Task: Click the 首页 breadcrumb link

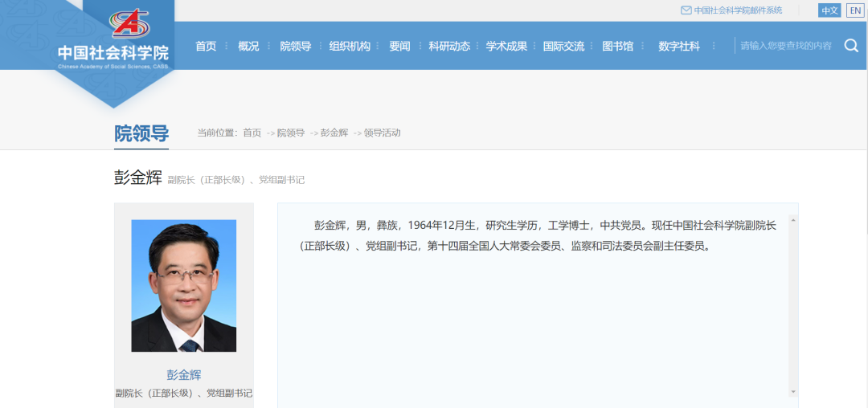Action: point(252,133)
